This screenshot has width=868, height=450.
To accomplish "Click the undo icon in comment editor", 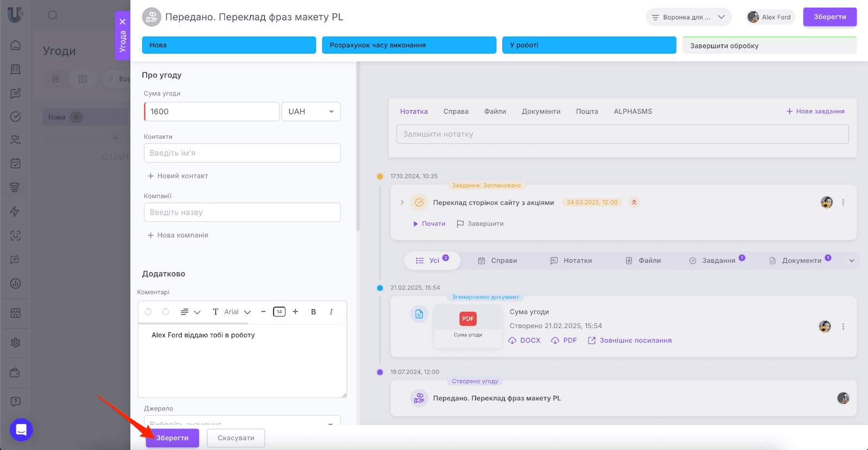I will [x=148, y=312].
